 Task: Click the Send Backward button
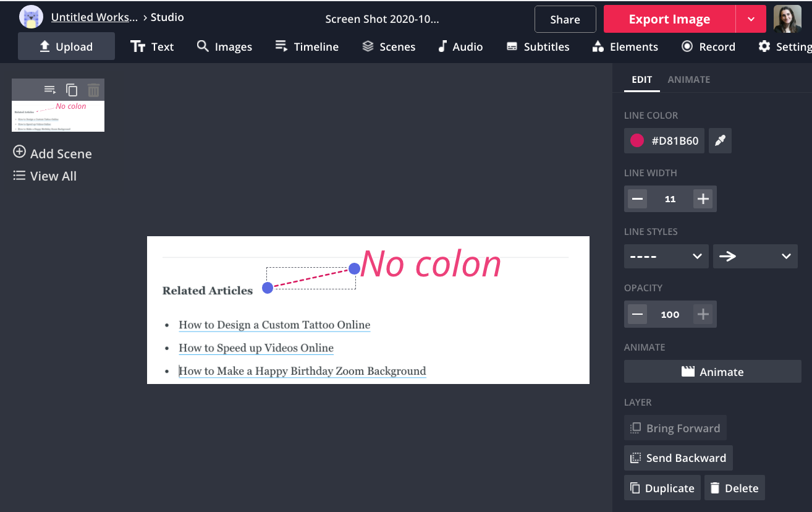click(678, 458)
